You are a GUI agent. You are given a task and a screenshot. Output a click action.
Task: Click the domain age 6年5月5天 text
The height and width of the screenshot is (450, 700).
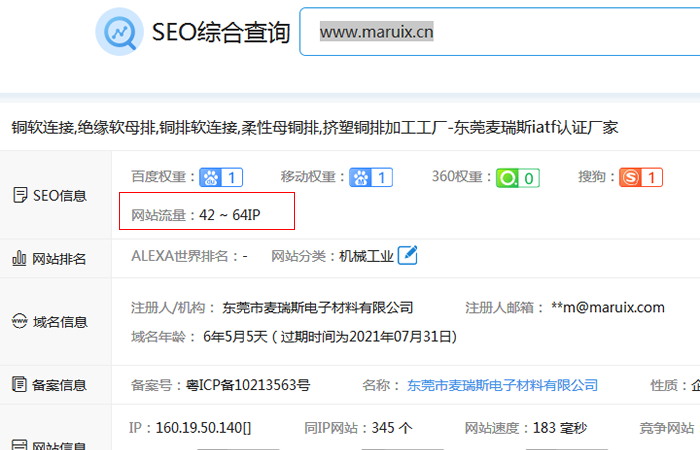click(235, 337)
